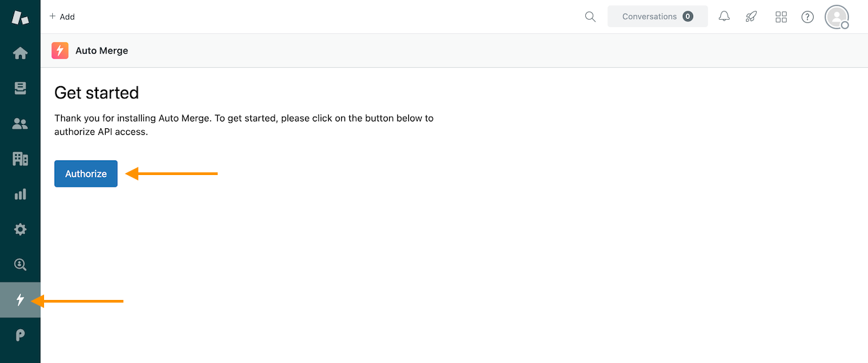Select the Auto Merge lightning sidebar icon
The height and width of the screenshot is (363, 868).
tap(20, 300)
